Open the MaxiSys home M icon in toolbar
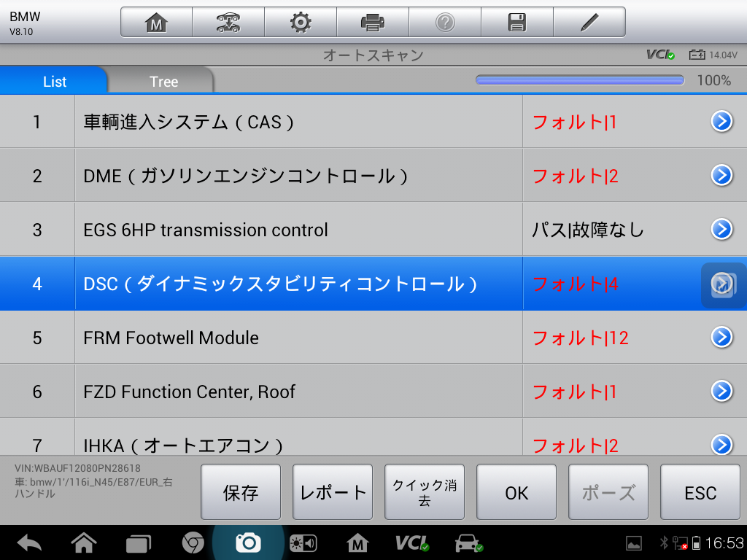 coord(156,23)
